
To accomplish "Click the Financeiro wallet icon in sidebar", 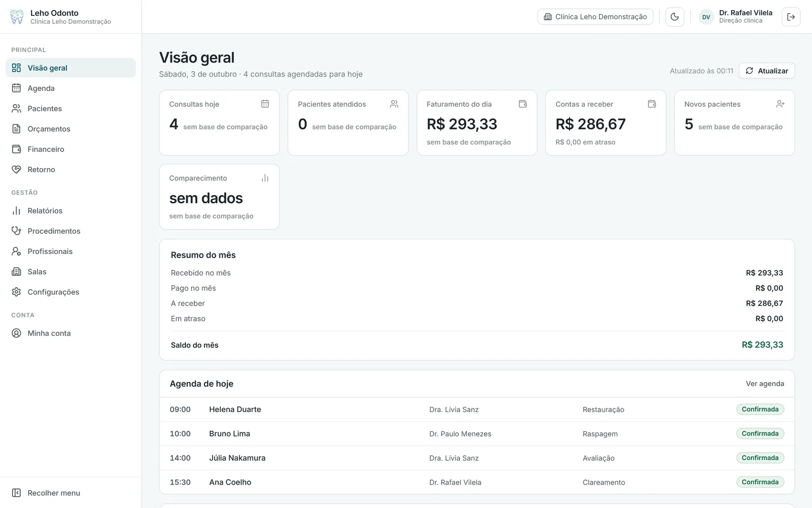I will [x=16, y=149].
